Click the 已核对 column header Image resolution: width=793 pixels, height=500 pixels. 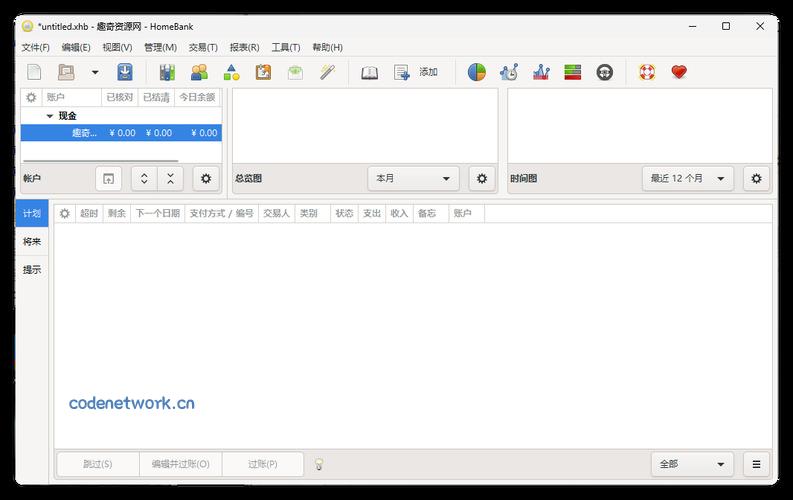[x=120, y=97]
